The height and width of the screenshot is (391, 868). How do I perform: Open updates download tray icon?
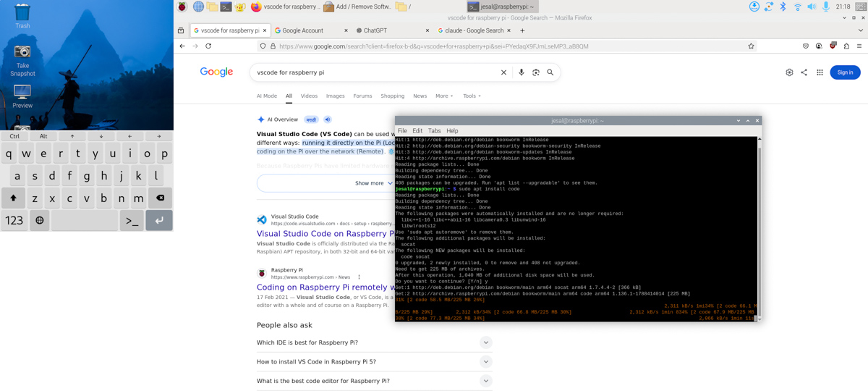pyautogui.click(x=754, y=7)
